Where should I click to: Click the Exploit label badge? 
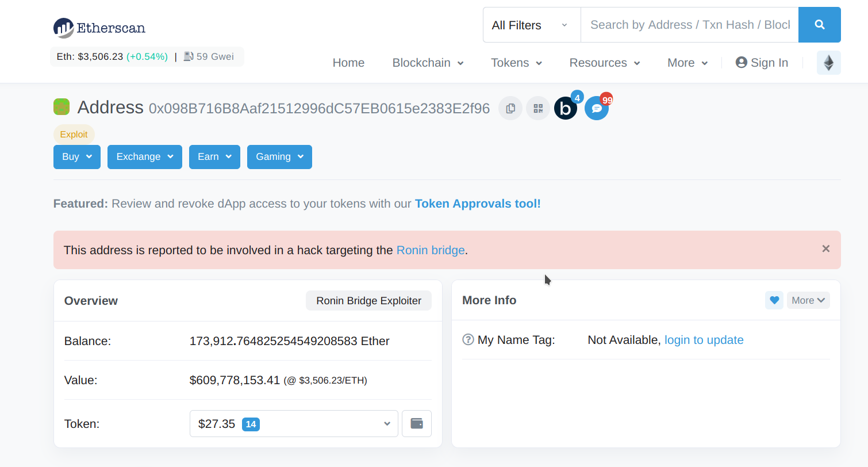(x=74, y=135)
